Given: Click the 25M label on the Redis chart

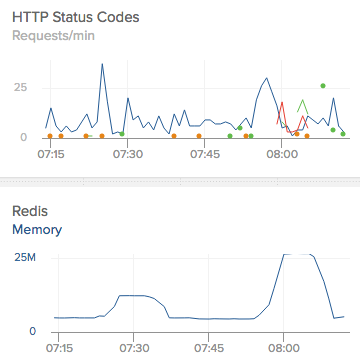Looking at the screenshot, I should pyautogui.click(x=25, y=258).
